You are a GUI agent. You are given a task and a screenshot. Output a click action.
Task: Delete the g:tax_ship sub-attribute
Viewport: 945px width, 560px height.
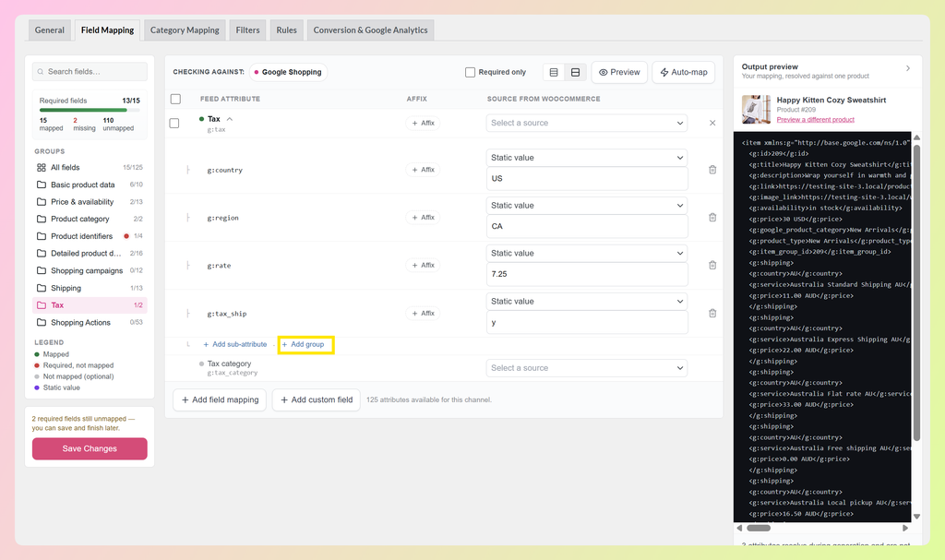[x=712, y=314]
